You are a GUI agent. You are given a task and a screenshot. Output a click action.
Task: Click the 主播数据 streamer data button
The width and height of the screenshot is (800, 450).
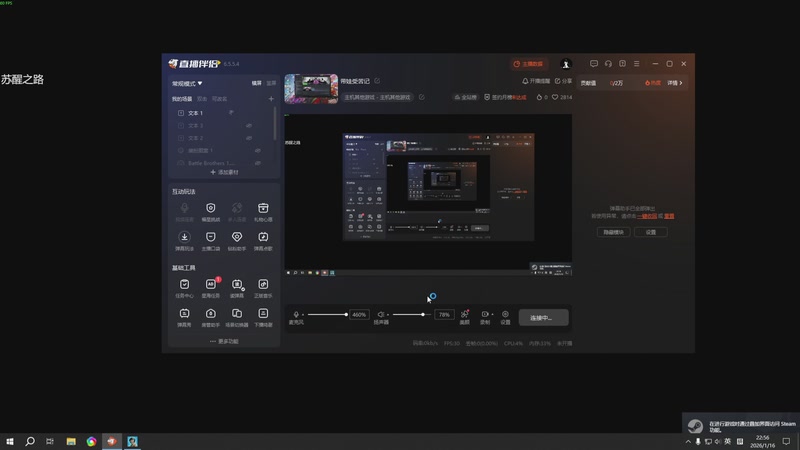(x=528, y=64)
